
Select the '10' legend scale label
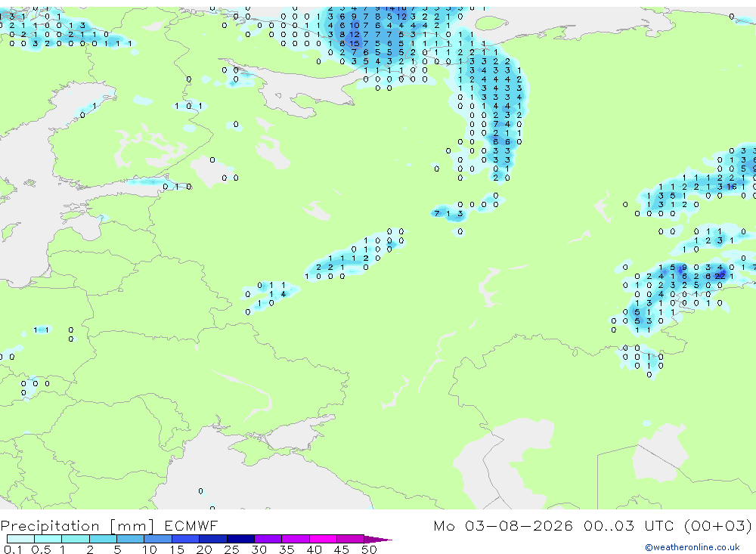pos(149,549)
